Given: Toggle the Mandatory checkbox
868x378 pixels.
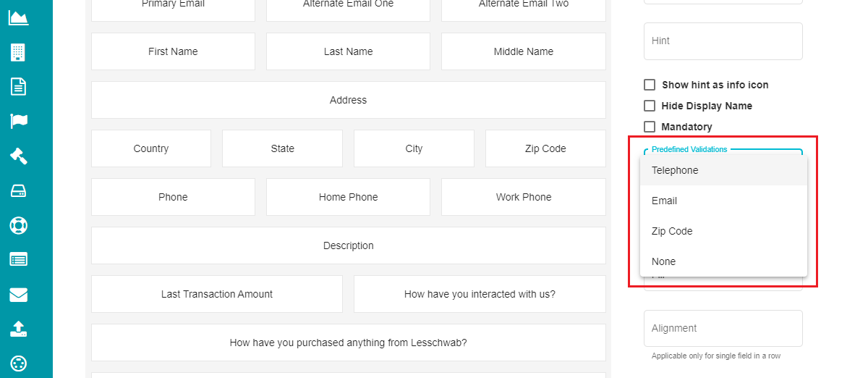Looking at the screenshot, I should point(650,127).
